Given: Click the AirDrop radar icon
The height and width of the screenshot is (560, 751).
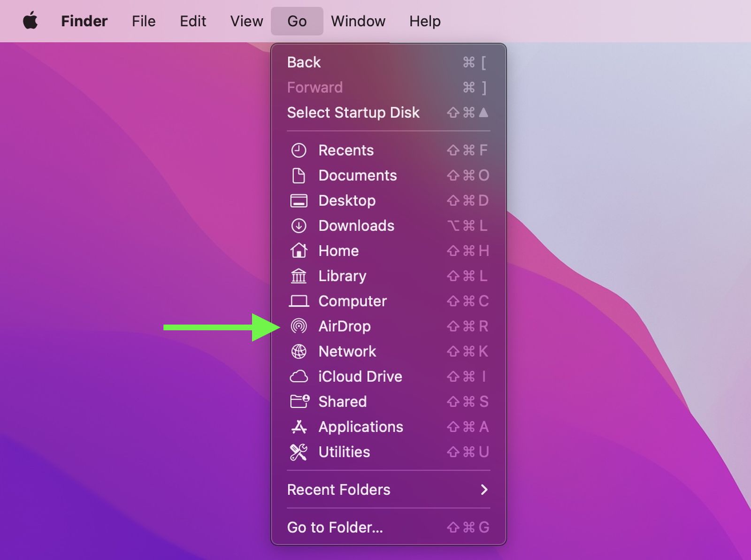Looking at the screenshot, I should tap(299, 326).
